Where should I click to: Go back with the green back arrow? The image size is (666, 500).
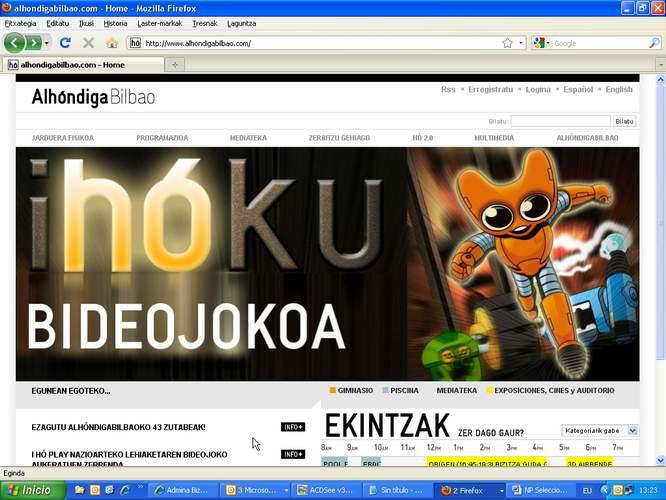click(x=14, y=43)
